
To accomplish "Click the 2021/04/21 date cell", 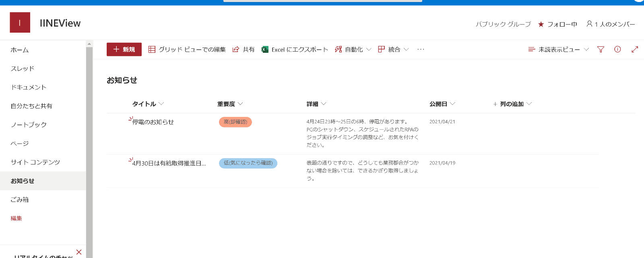I will (442, 122).
